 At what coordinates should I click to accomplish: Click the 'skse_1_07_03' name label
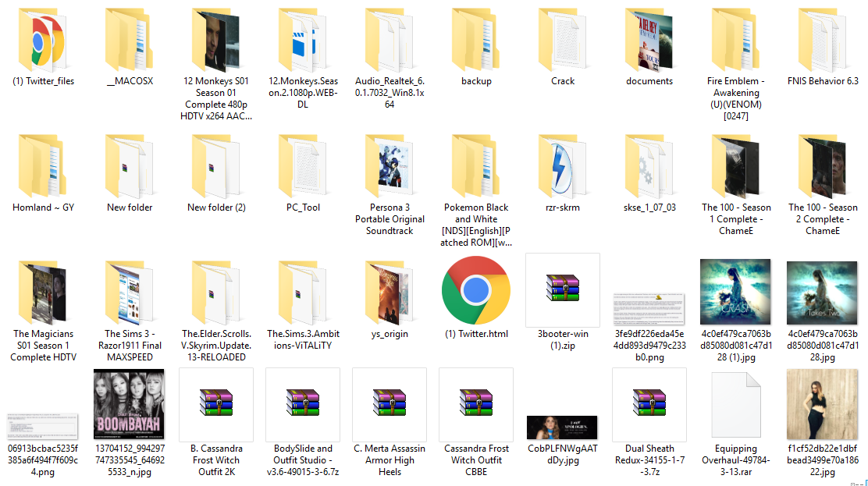(x=649, y=208)
